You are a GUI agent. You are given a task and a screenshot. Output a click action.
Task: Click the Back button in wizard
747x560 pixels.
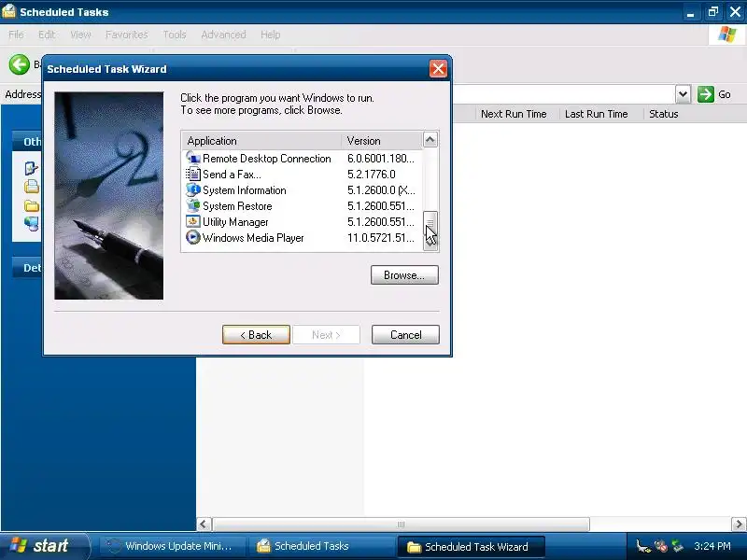point(256,334)
